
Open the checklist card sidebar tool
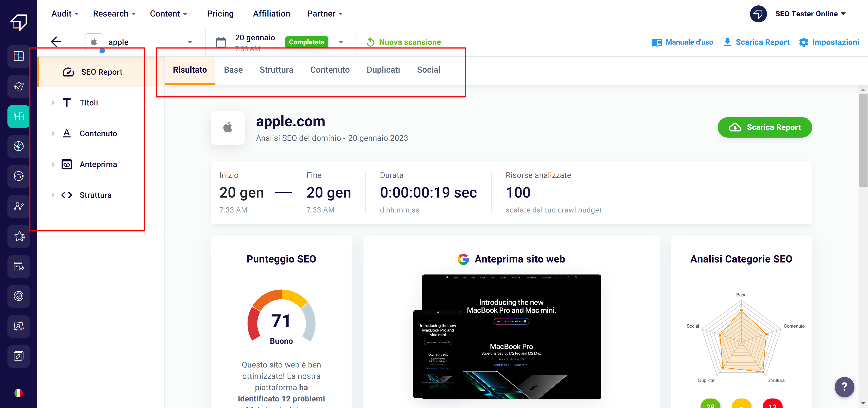(19, 266)
